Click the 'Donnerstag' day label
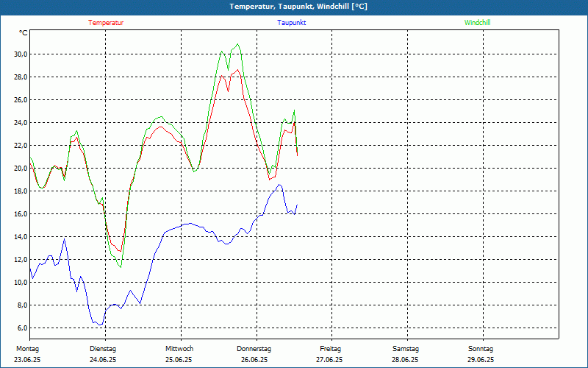Viewport: 588px width, 368px height. tap(254, 349)
